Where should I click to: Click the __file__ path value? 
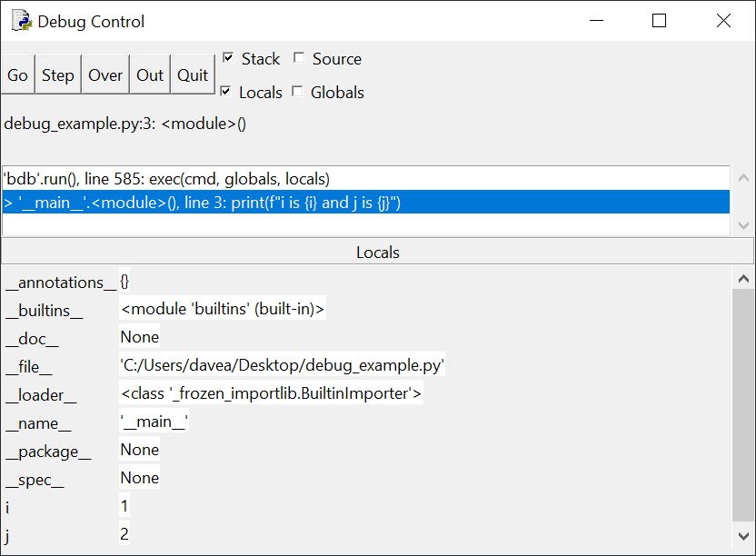click(x=282, y=364)
